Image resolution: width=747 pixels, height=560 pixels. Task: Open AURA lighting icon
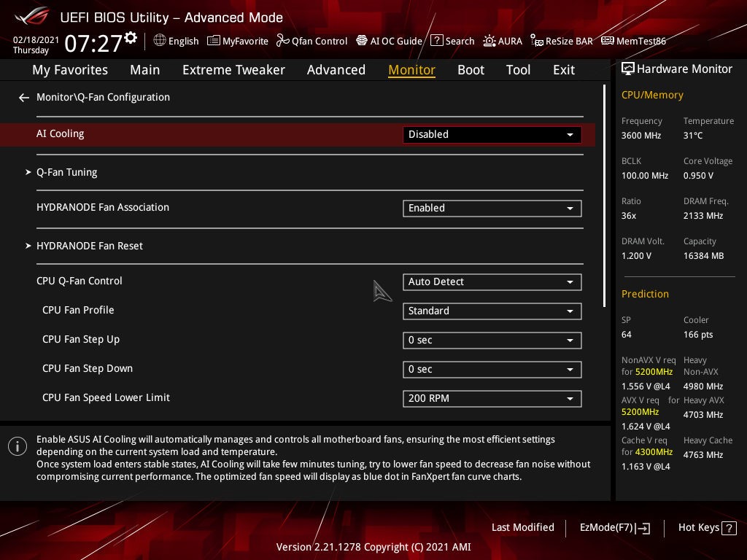489,41
